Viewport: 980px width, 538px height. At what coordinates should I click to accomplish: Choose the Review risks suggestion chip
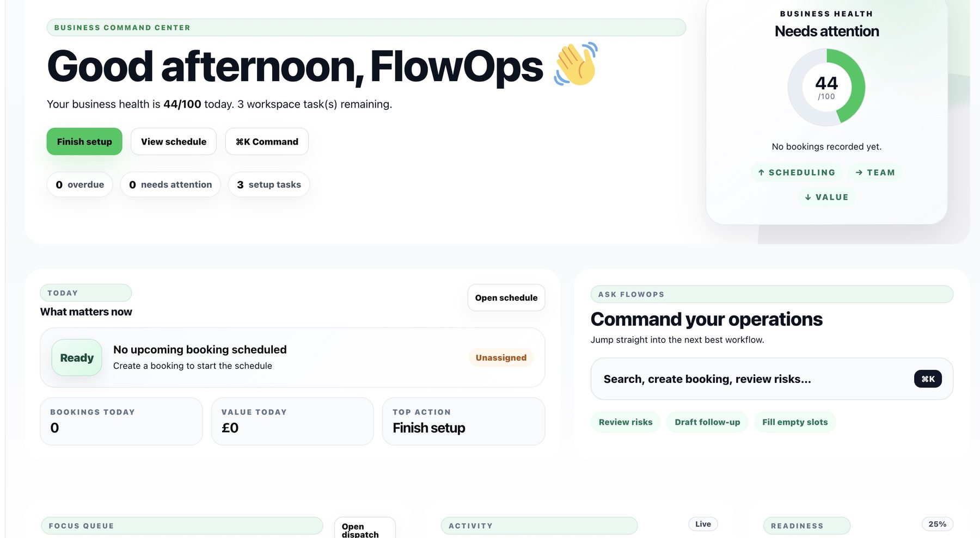626,422
